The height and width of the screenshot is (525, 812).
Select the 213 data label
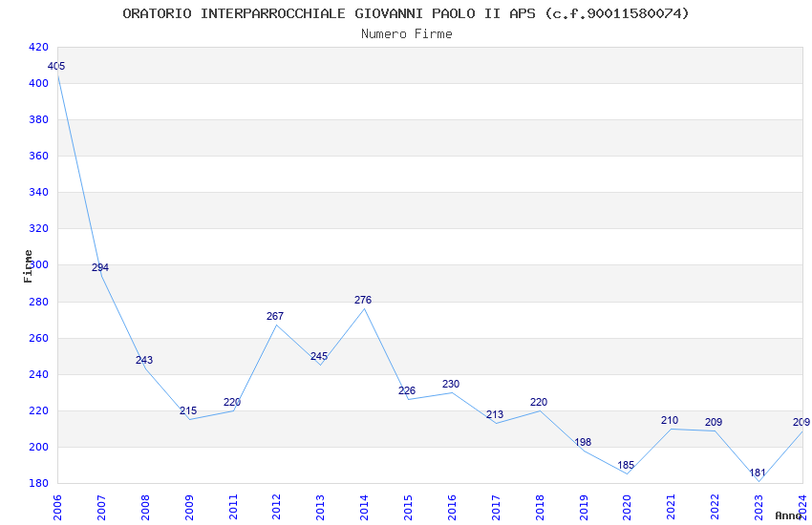[x=495, y=414]
